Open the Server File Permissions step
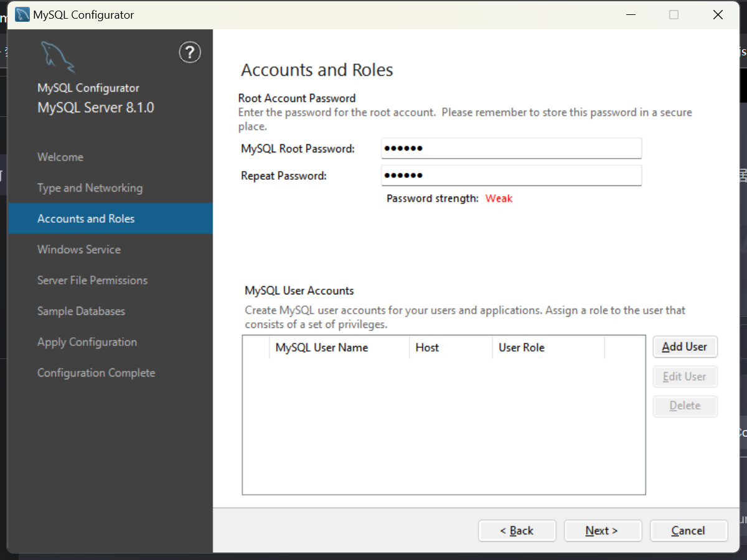This screenshot has width=747, height=560. [x=92, y=280]
